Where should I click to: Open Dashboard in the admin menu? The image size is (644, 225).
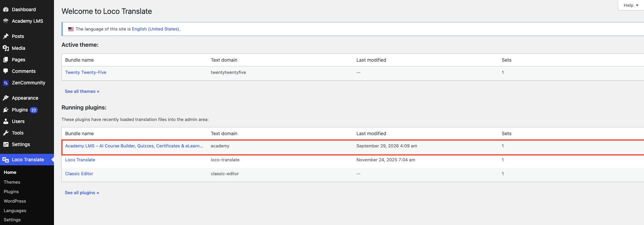pyautogui.click(x=24, y=9)
